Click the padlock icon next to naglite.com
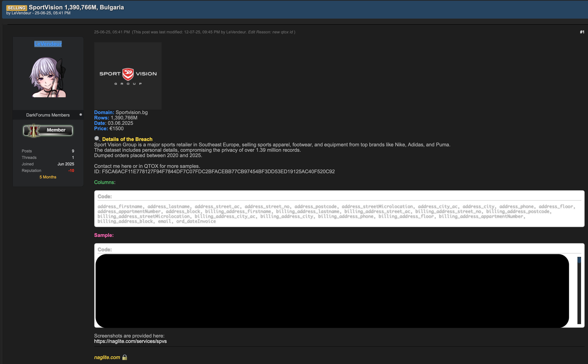This screenshot has width=588, height=364. [125, 357]
